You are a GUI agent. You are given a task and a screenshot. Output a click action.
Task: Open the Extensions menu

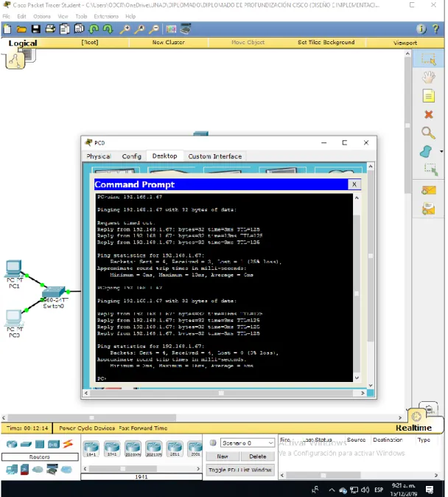point(106,16)
